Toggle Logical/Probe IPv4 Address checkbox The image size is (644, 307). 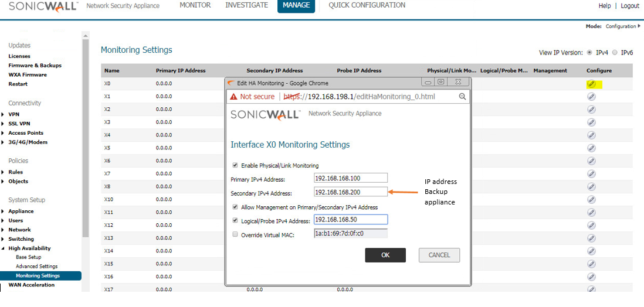(x=235, y=220)
